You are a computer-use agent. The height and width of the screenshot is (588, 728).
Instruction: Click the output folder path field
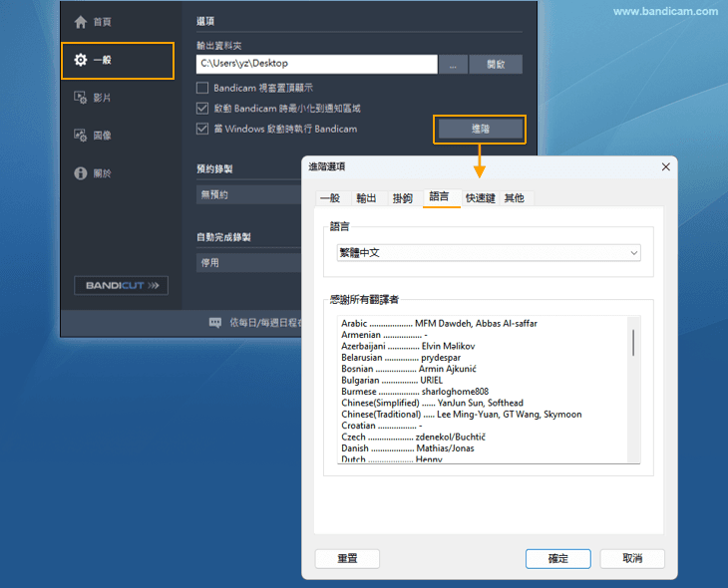tap(317, 64)
